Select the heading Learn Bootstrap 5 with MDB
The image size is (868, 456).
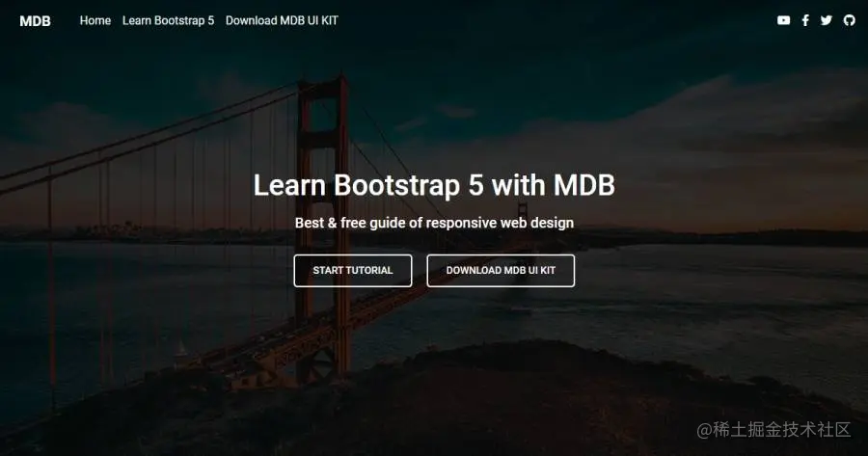434,185
